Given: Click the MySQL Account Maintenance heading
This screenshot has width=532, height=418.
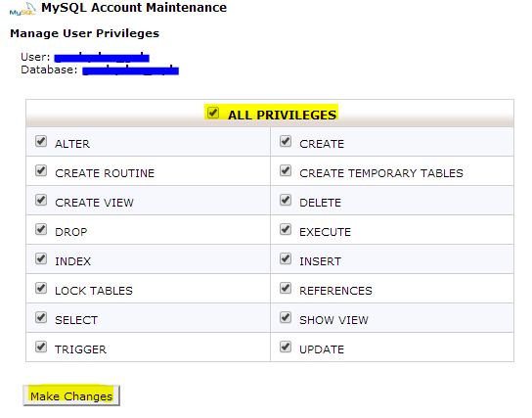Looking at the screenshot, I should click(x=134, y=8).
